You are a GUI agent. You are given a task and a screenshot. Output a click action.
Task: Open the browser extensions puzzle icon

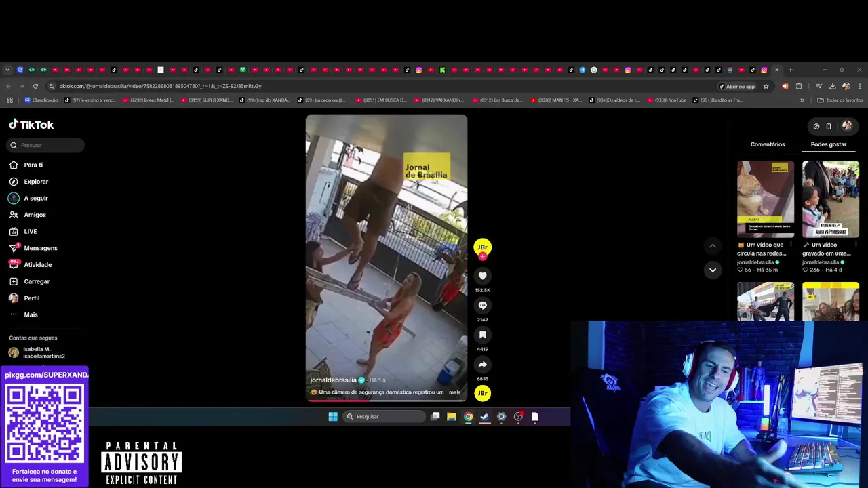799,86
